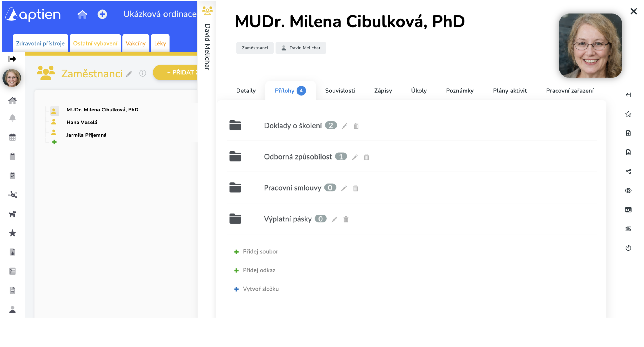Open the Výplatní pásky folder
The image size is (644, 347).
coord(288,219)
